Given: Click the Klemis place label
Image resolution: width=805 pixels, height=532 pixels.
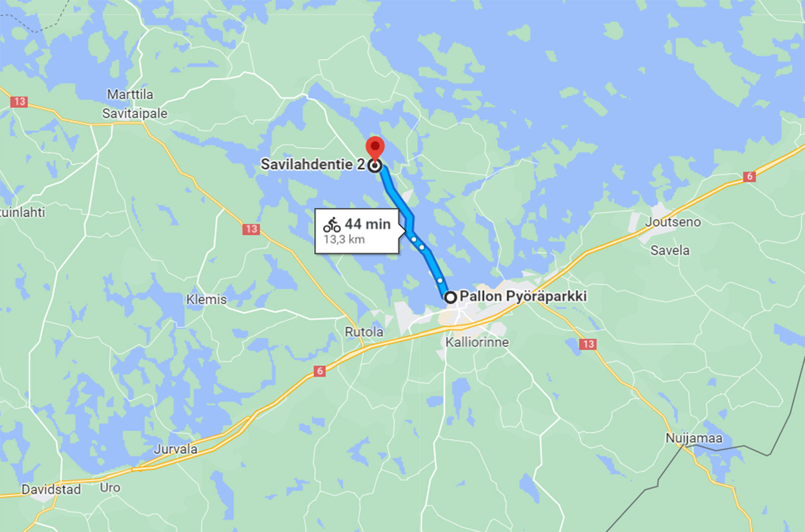Looking at the screenshot, I should [x=206, y=300].
